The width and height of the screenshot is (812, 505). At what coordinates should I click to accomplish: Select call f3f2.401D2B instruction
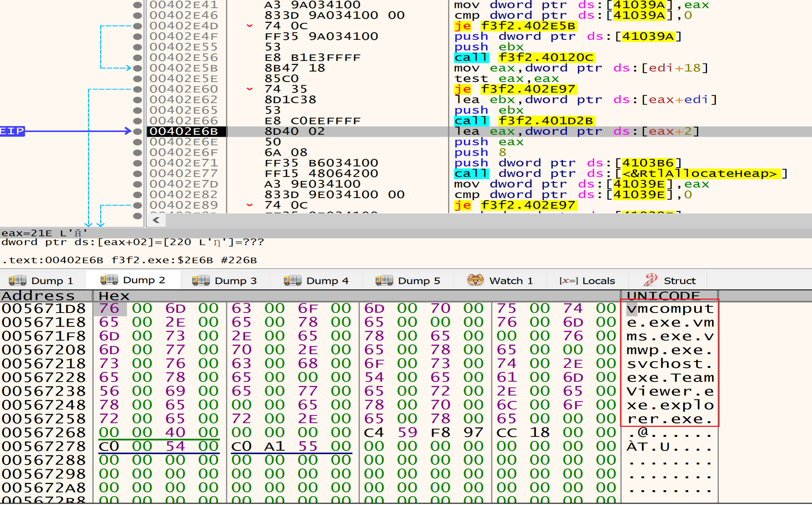coord(524,121)
